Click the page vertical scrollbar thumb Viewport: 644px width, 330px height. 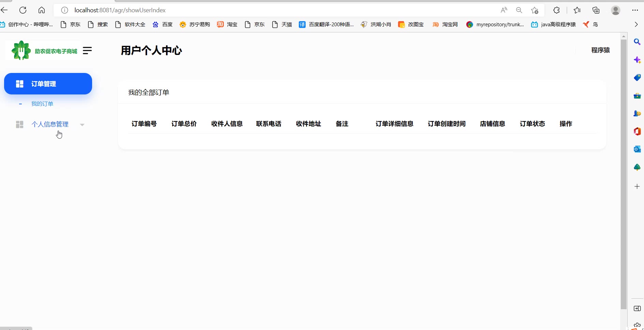624,175
